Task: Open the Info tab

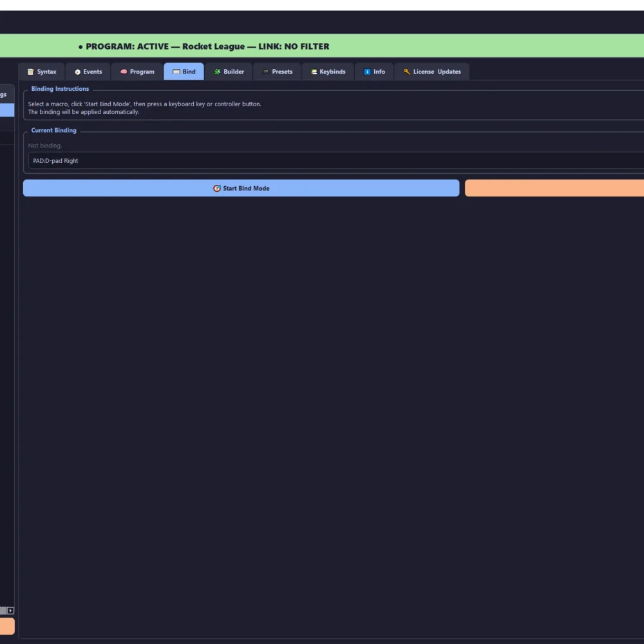Action: pyautogui.click(x=374, y=71)
